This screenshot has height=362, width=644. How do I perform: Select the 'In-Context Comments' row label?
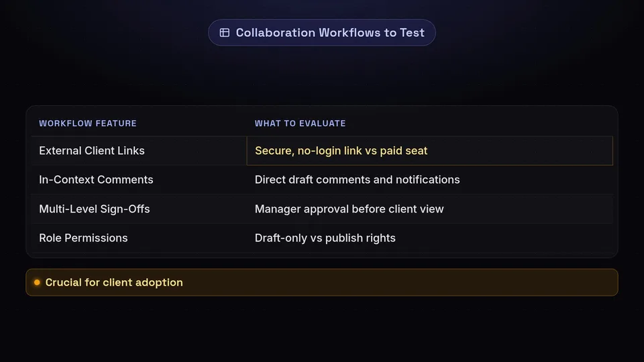pos(96,180)
